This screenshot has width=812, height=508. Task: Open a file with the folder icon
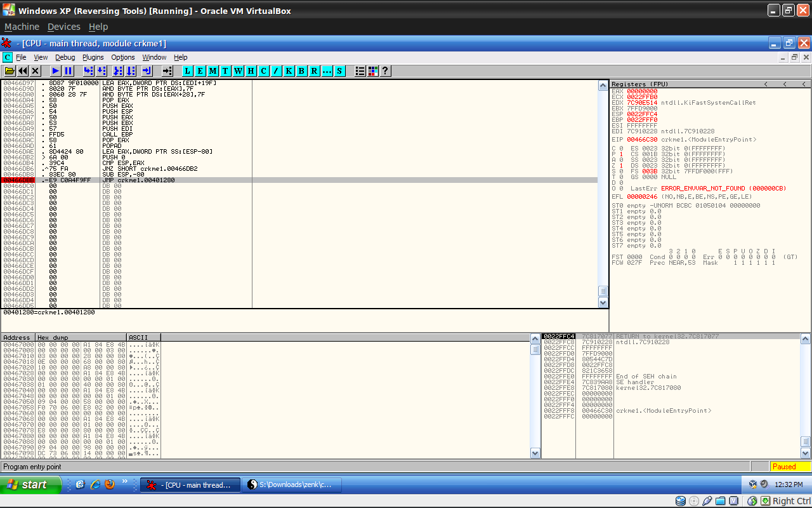coord(10,71)
